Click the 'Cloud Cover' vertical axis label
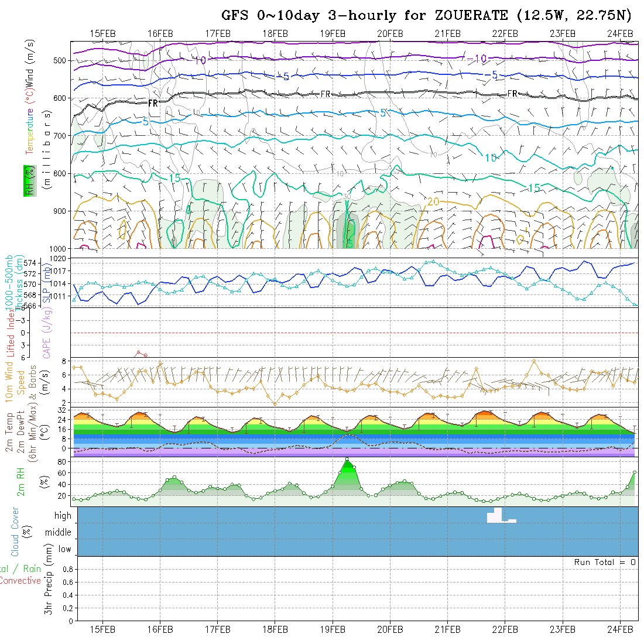The image size is (644, 644). (x=16, y=532)
